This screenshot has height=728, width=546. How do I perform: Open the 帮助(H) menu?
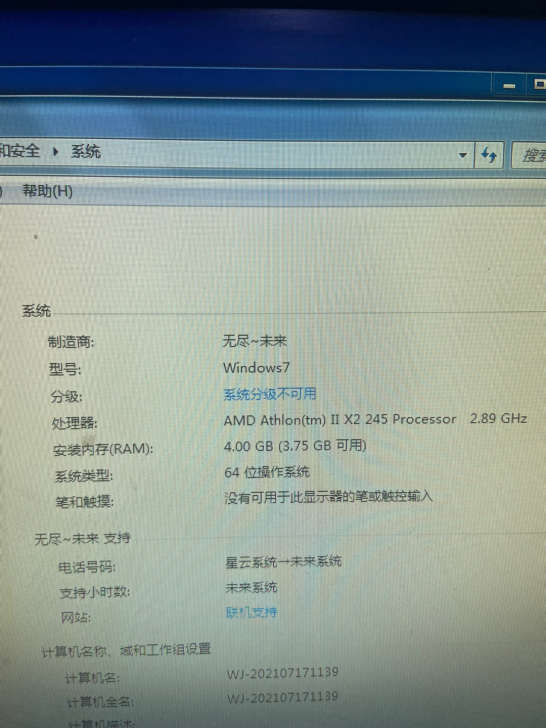point(47,191)
